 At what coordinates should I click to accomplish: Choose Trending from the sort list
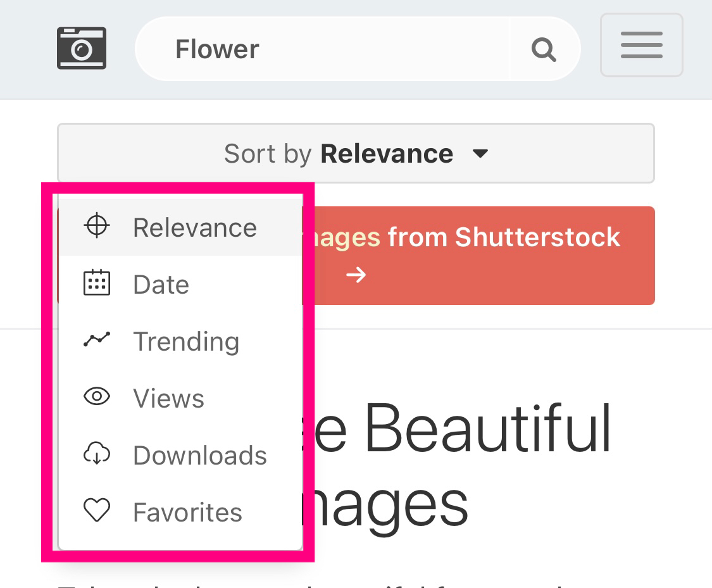point(186,342)
